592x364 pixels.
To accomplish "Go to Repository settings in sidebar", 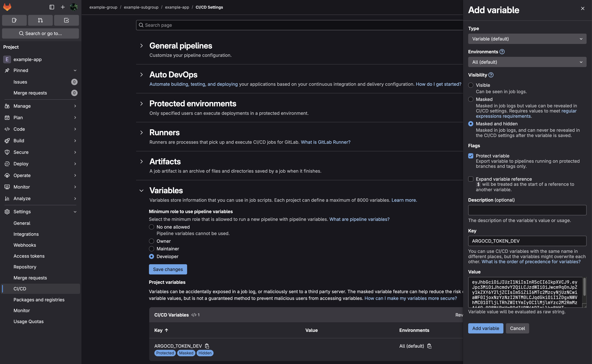I will 25,267.
